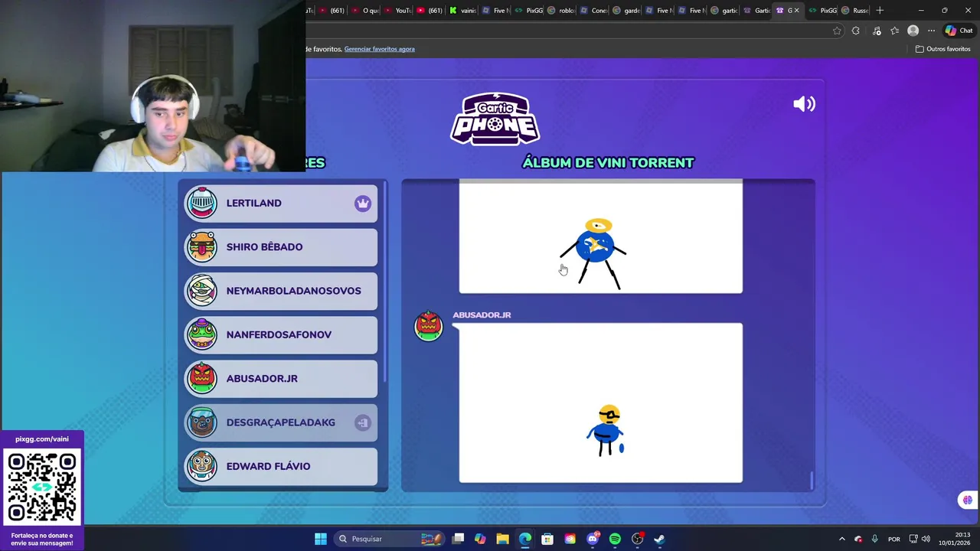Click the Gartic Phone logo

[x=495, y=119]
